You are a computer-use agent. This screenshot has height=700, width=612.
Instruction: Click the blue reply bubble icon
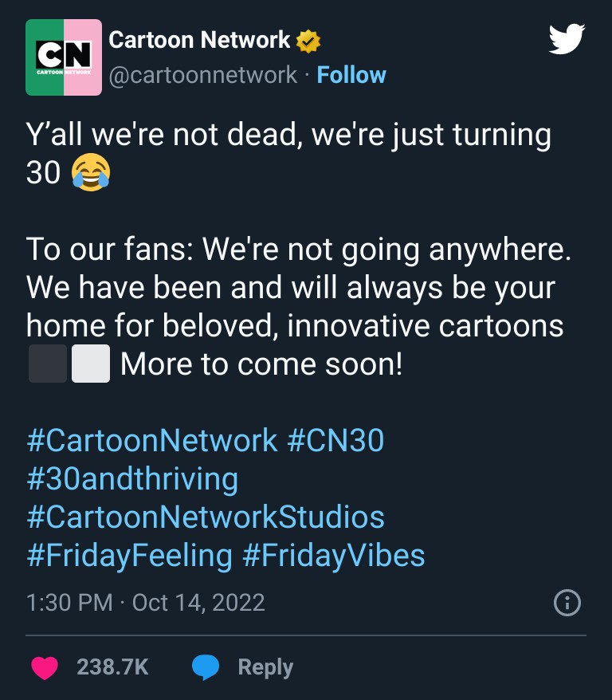coord(206,667)
